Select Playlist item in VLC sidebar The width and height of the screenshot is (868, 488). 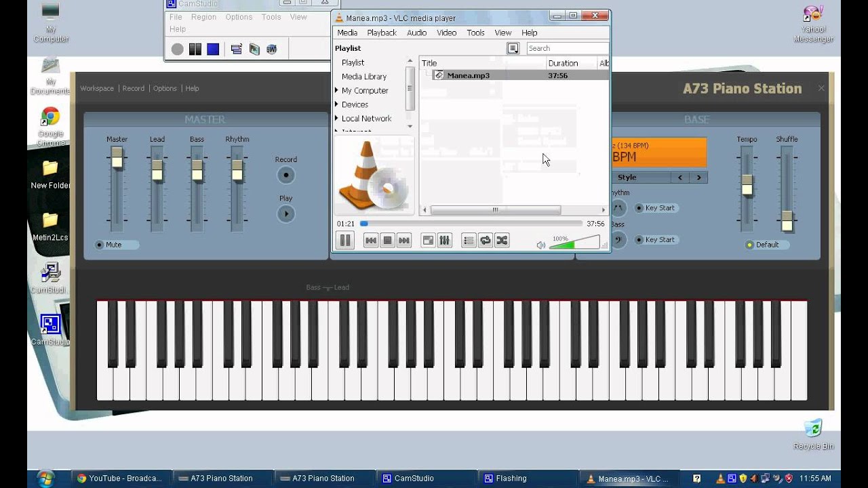click(x=353, y=62)
